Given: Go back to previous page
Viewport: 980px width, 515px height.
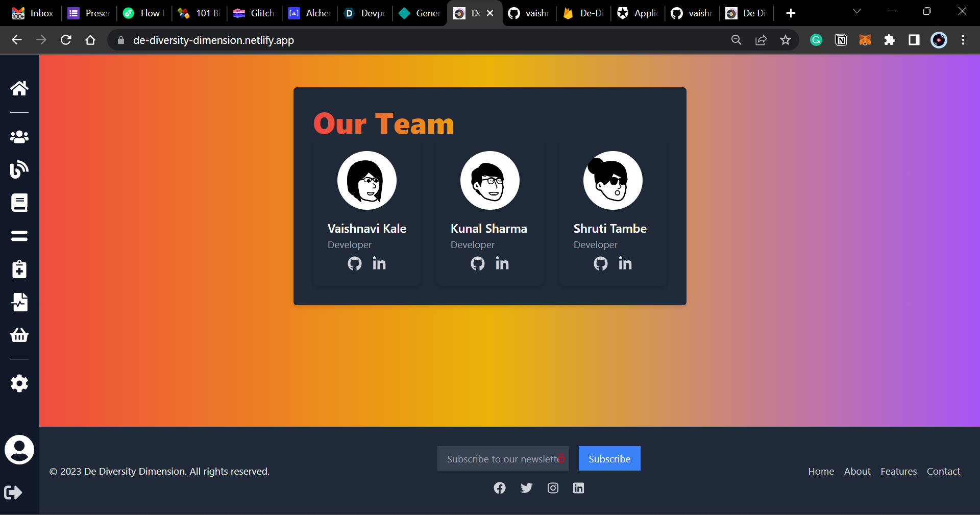Looking at the screenshot, I should point(17,40).
